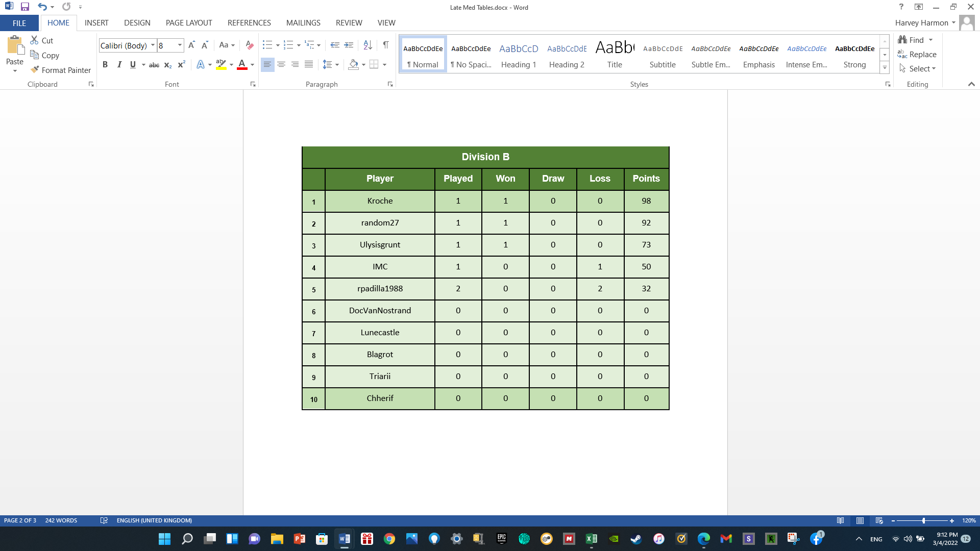Shrink font size with smaller A icon

(205, 45)
